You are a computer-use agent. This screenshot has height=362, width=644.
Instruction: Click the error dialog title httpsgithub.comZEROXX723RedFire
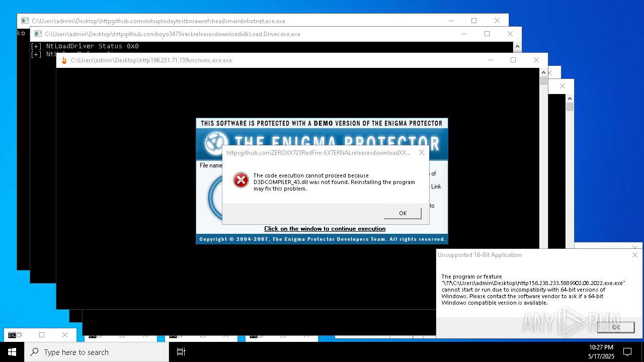(x=318, y=152)
